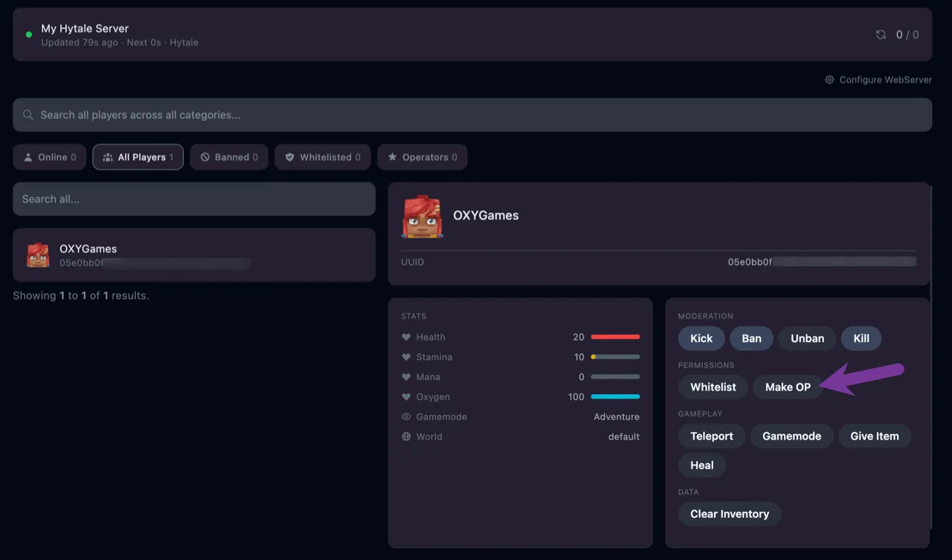The width and height of the screenshot is (952, 560).
Task: Open the Banned tab
Action: 229,157
